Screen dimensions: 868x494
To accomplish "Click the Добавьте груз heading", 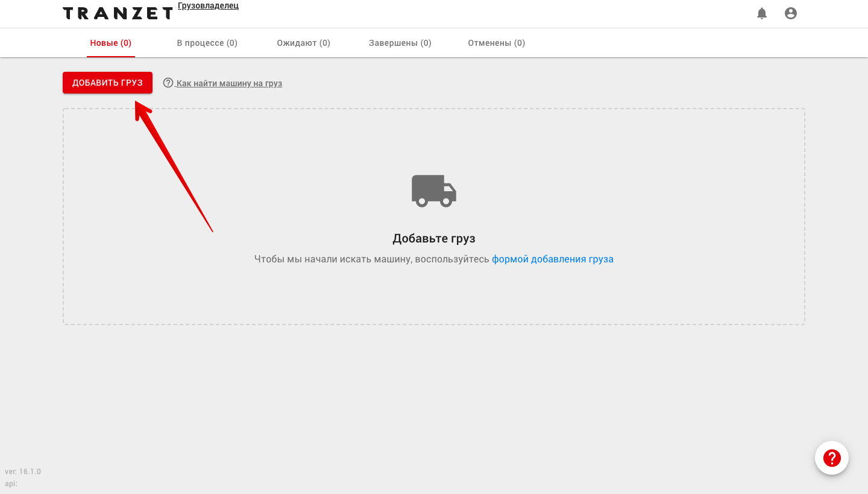I will click(434, 238).
